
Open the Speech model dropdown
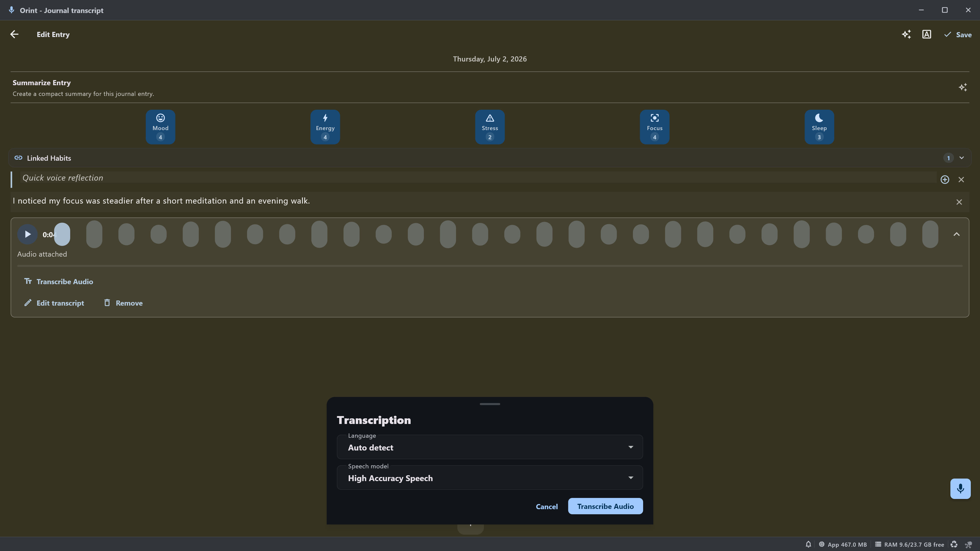click(x=490, y=478)
